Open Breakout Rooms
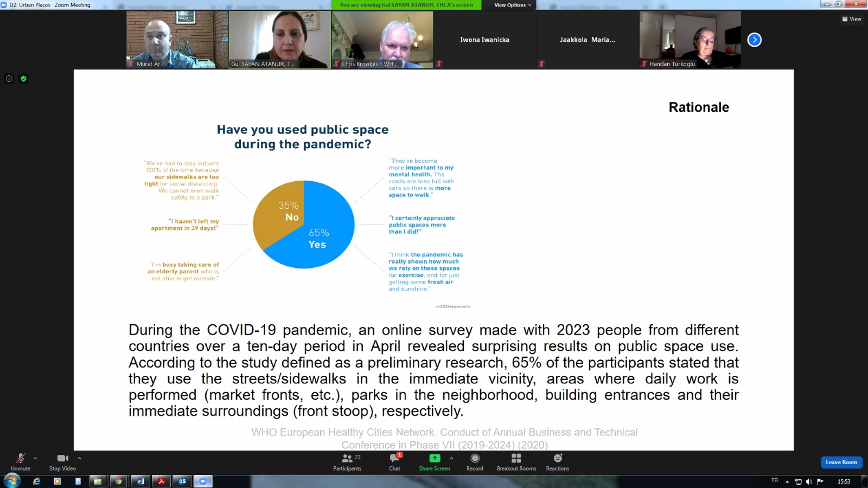Screen dimensions: 868x488 516,462
